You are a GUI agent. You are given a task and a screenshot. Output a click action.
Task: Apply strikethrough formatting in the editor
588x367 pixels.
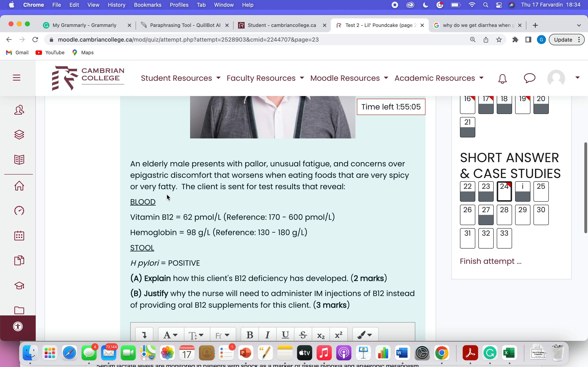(303, 334)
